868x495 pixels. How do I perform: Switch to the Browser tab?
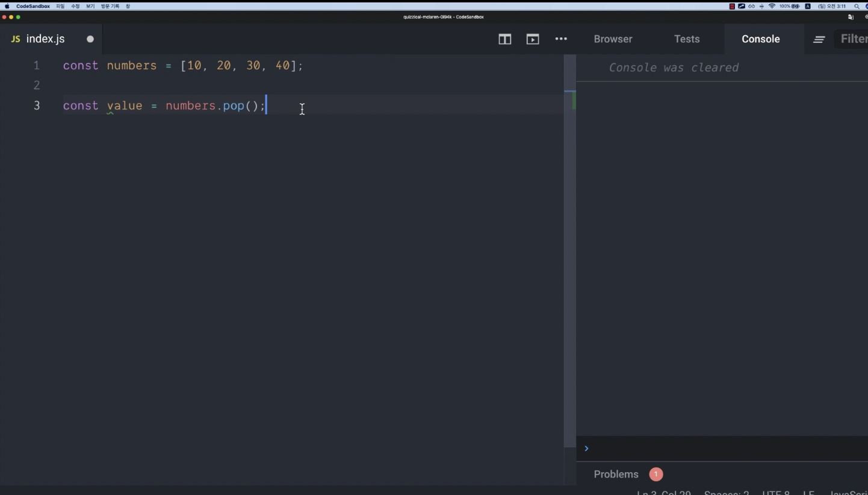(x=613, y=39)
